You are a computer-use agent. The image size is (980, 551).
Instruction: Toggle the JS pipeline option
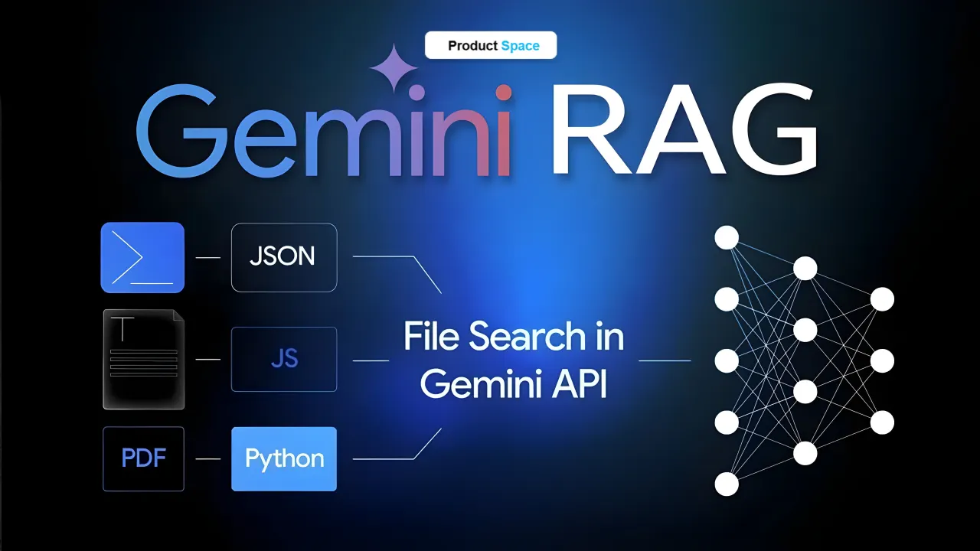(283, 358)
